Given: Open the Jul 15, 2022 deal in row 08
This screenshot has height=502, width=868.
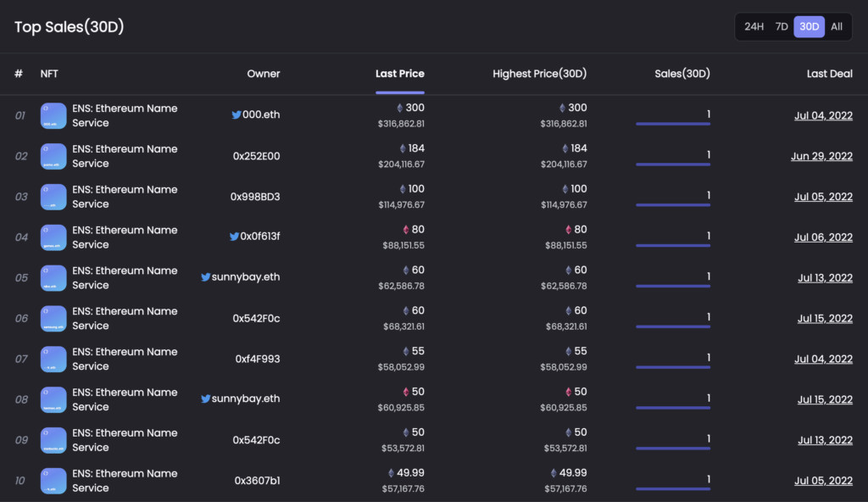Looking at the screenshot, I should tap(825, 399).
